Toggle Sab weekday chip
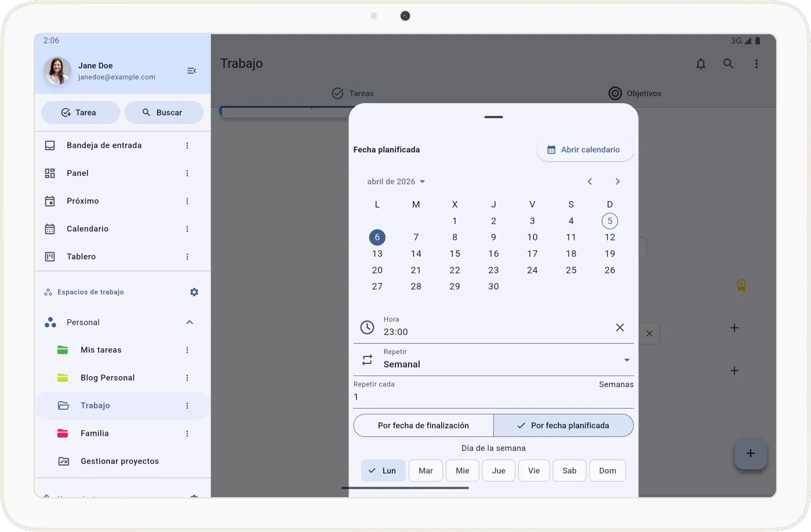Image resolution: width=811 pixels, height=532 pixels. [x=570, y=471]
